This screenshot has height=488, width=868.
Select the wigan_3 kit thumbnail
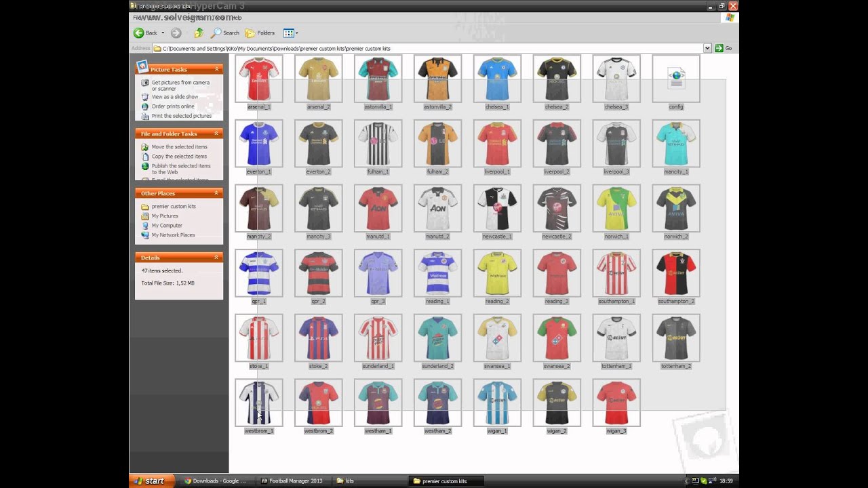[616, 403]
